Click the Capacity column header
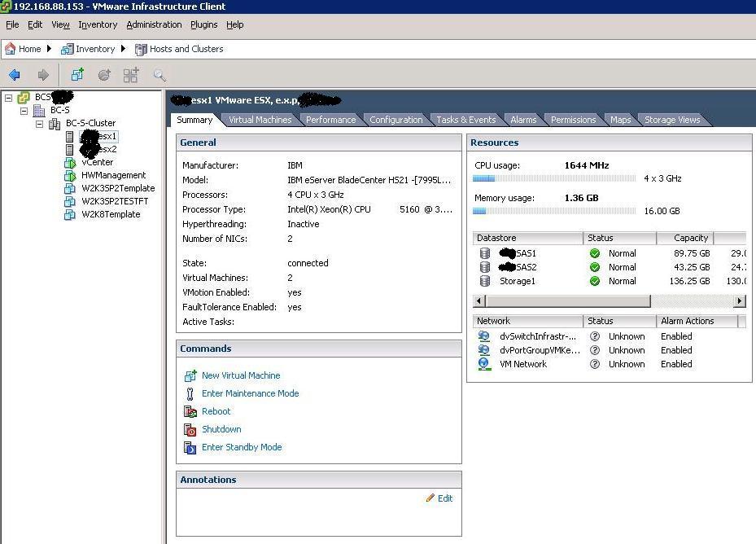 [x=684, y=238]
